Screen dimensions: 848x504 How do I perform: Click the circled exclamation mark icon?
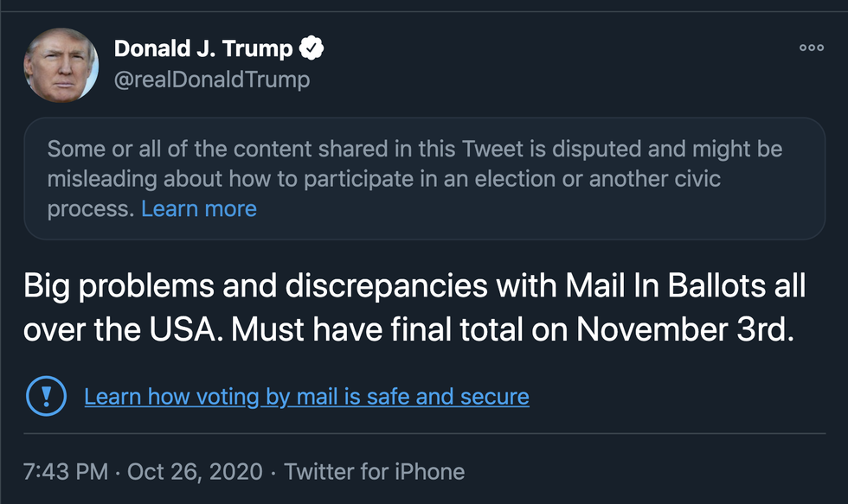pos(42,397)
